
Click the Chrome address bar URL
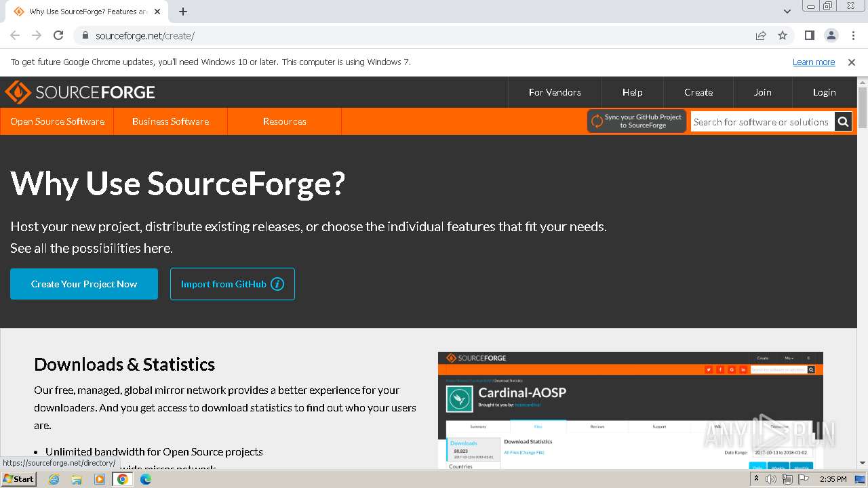click(x=145, y=36)
